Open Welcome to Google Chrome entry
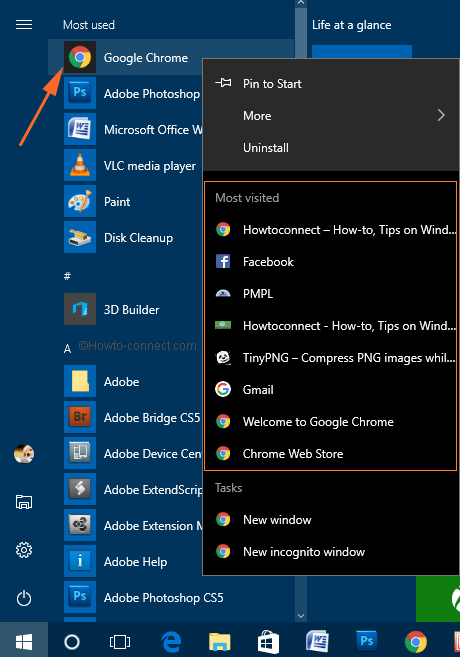Image resolution: width=460 pixels, height=657 pixels. [x=331, y=422]
